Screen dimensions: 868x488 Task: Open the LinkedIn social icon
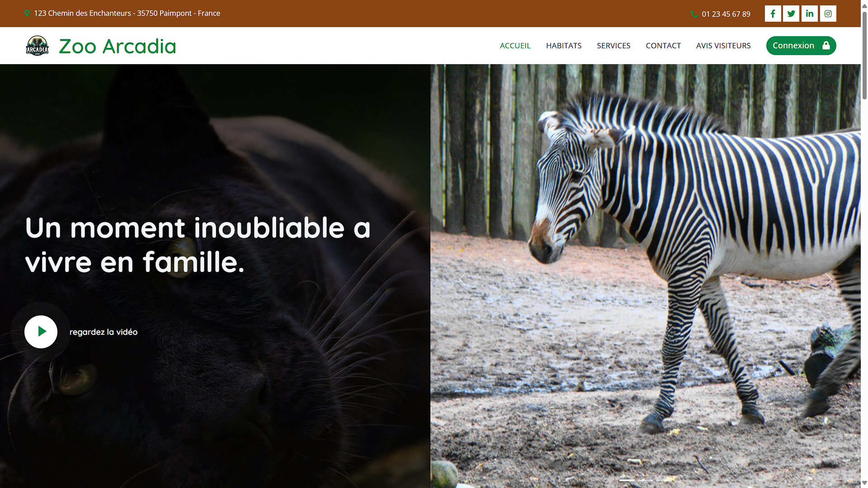click(810, 14)
